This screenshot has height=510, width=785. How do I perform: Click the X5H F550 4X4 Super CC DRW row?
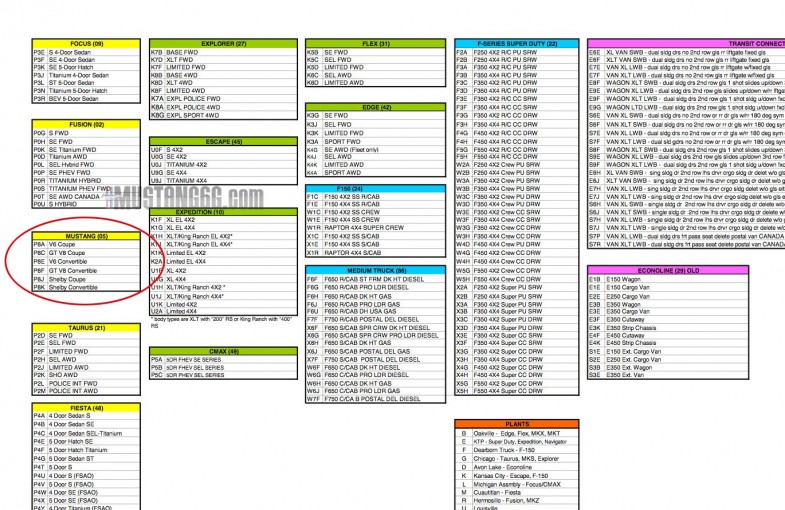(517, 391)
